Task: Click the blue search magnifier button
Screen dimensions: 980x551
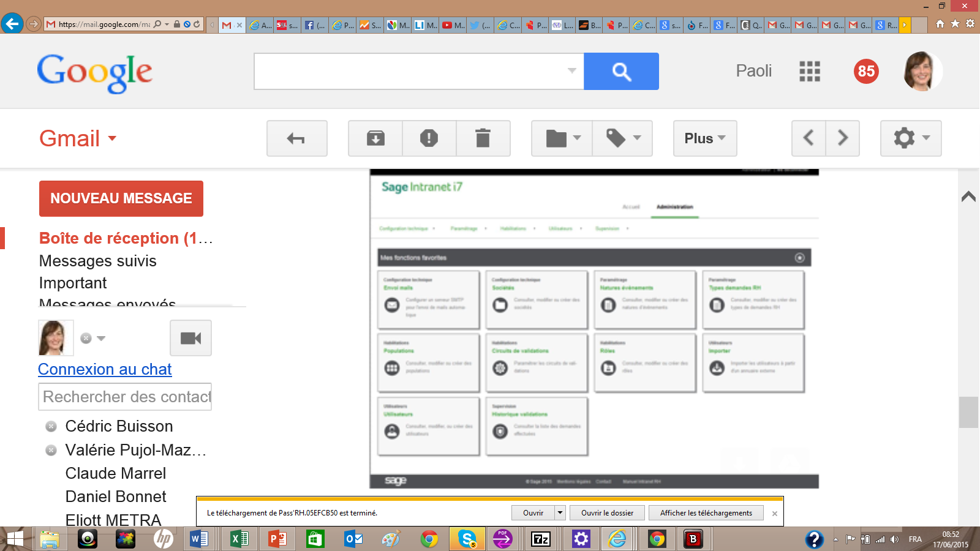Action: coord(621,72)
